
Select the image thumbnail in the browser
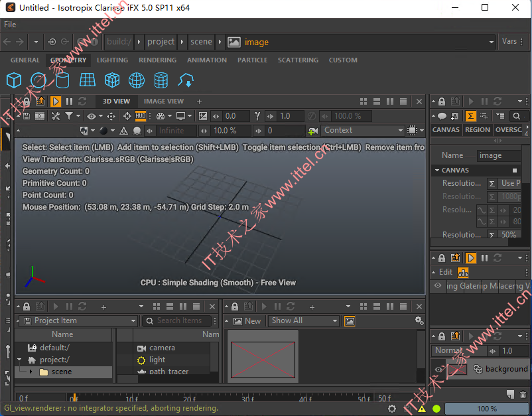(x=263, y=360)
